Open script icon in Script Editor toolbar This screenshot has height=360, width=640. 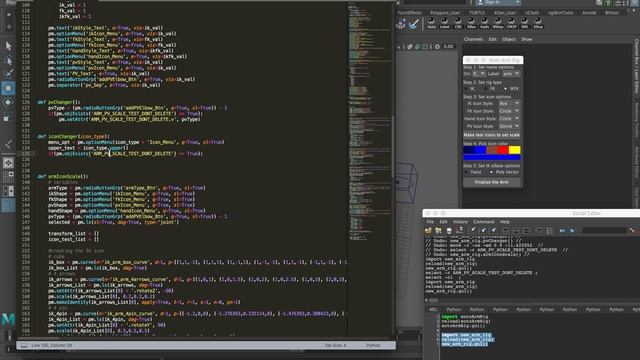[x=428, y=231]
